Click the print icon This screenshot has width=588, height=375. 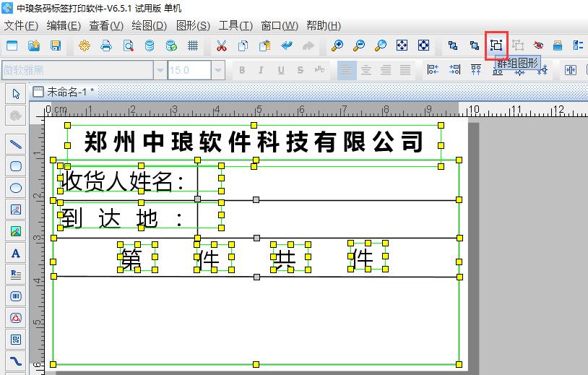click(106, 46)
